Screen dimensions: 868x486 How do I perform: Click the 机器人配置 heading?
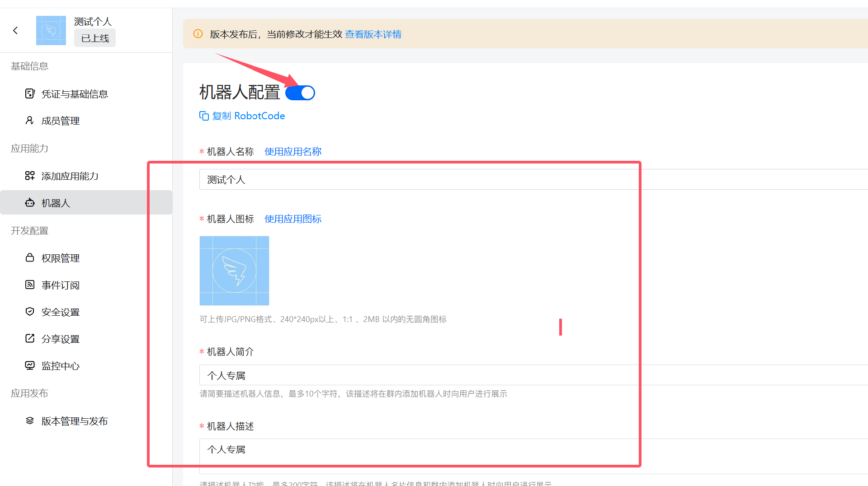pyautogui.click(x=240, y=92)
